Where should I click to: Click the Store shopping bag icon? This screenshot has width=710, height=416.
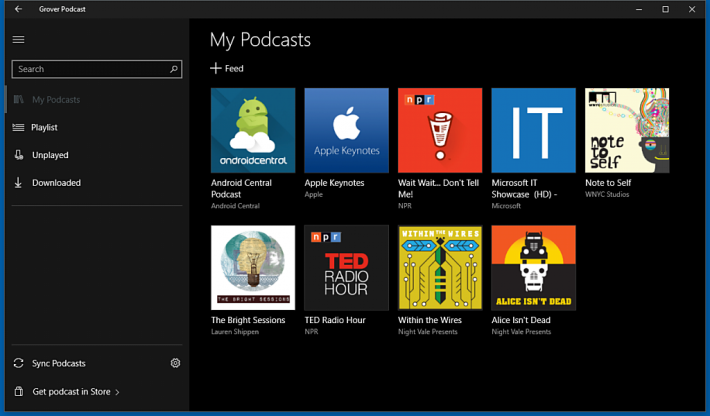pyautogui.click(x=19, y=391)
